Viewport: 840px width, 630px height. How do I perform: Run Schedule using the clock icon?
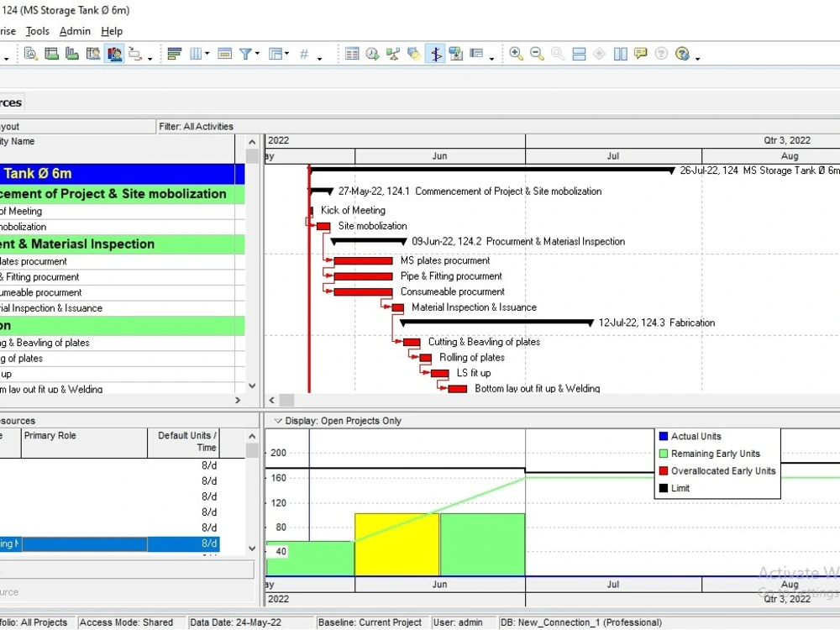click(372, 54)
